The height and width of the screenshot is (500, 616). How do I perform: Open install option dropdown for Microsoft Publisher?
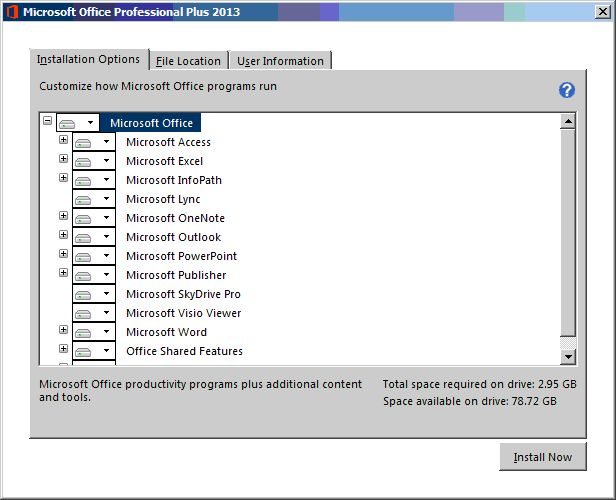click(x=94, y=275)
